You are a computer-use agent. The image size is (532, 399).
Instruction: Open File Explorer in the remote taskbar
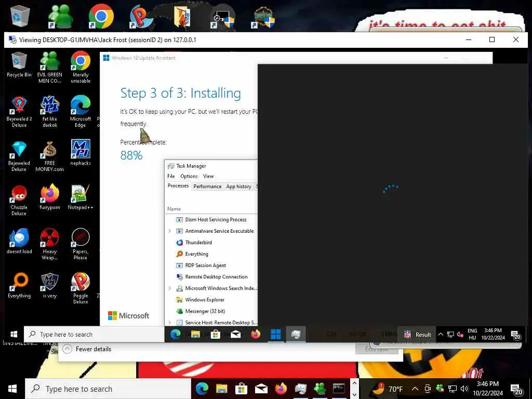(x=195, y=334)
